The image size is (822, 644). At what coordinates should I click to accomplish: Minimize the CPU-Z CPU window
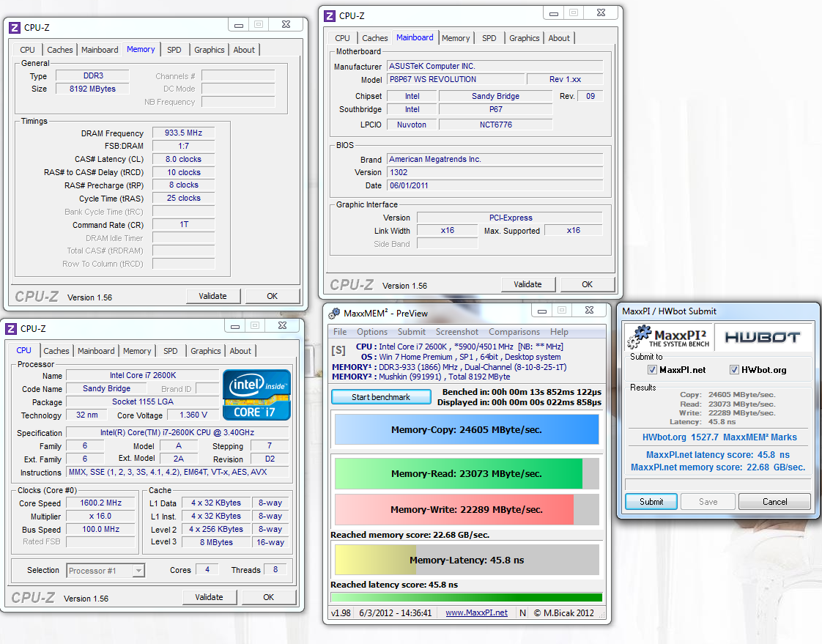pos(235,326)
